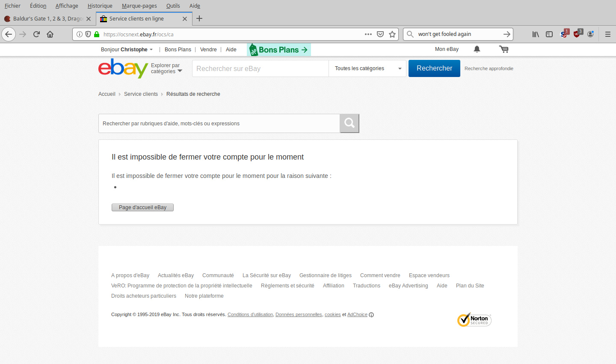Open La Sécurité sur eBay footer link

click(x=267, y=275)
